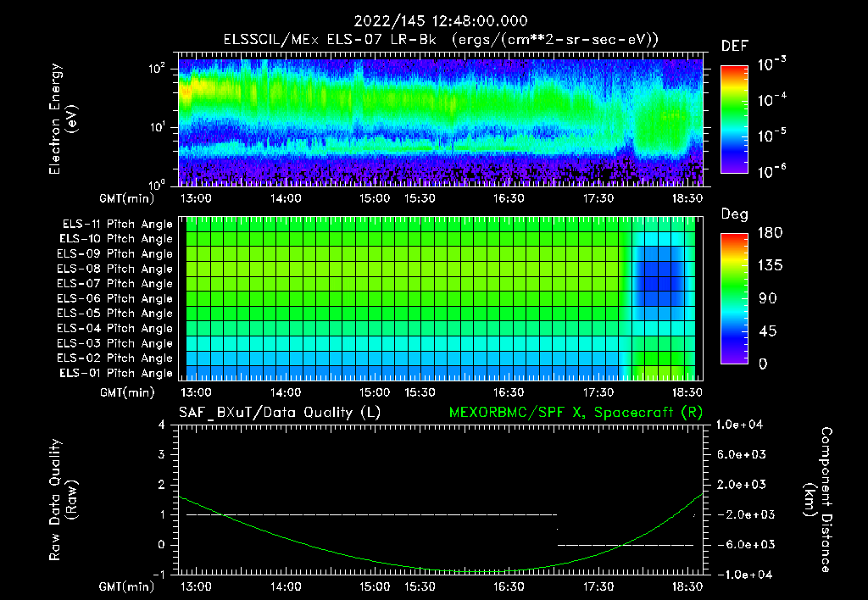Select the Component Distance (km) axis title
The image size is (868, 600).
point(818,500)
